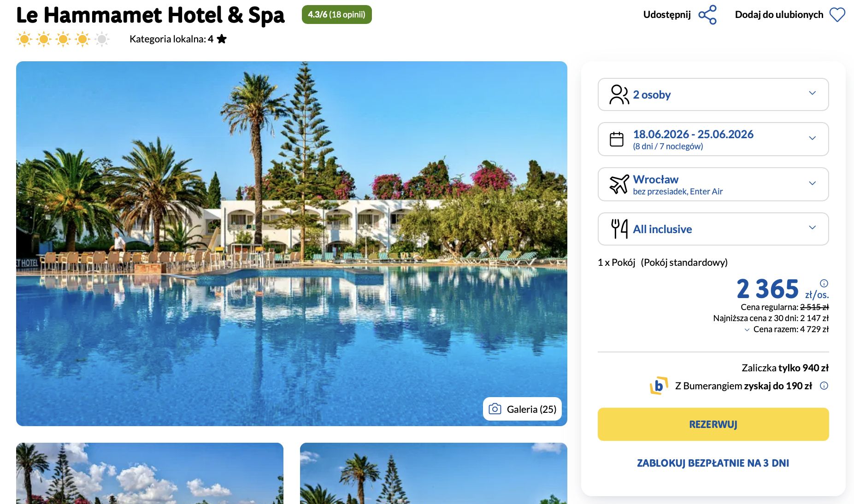
Task: Click the calendar icon in date field
Action: [x=617, y=139]
